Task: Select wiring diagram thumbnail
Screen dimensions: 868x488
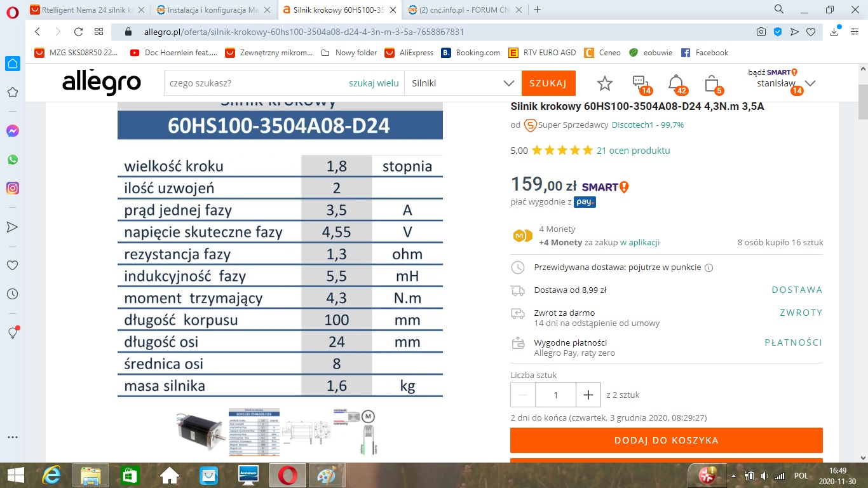Action: (x=355, y=431)
